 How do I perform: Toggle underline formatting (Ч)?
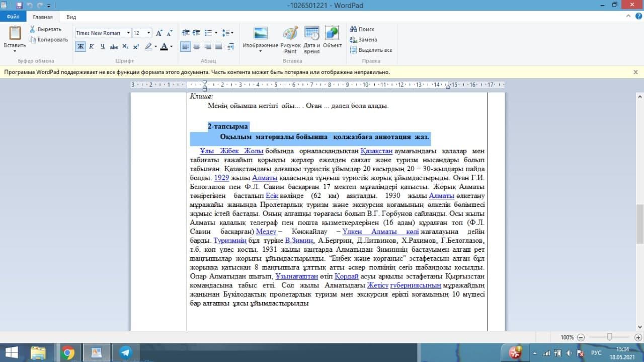coord(102,46)
